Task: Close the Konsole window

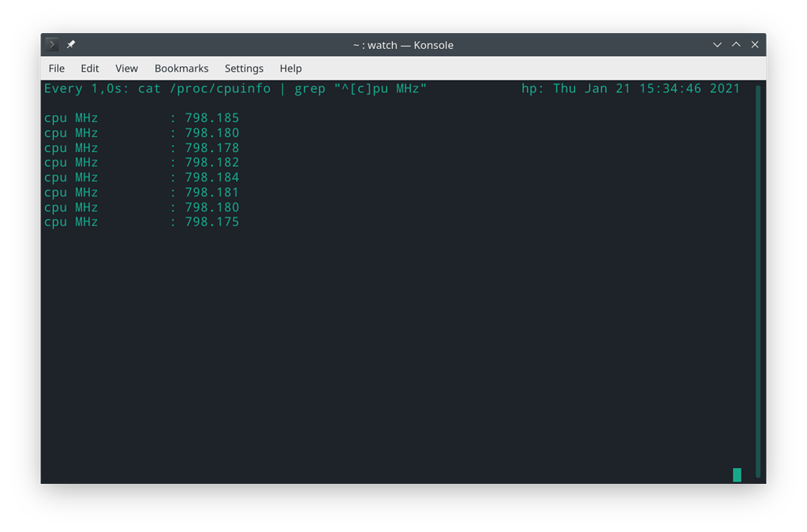Action: tap(754, 44)
